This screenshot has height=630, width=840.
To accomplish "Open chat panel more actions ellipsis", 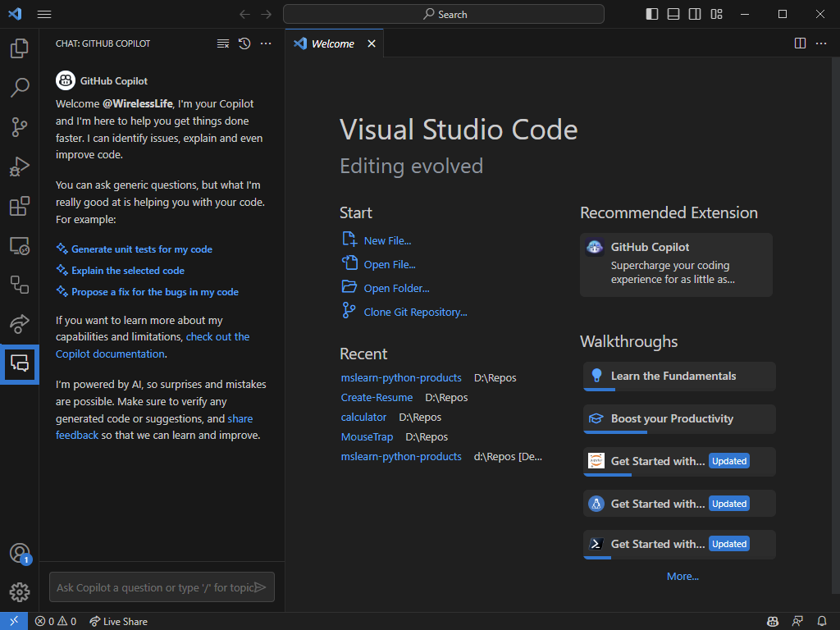I will (x=266, y=43).
